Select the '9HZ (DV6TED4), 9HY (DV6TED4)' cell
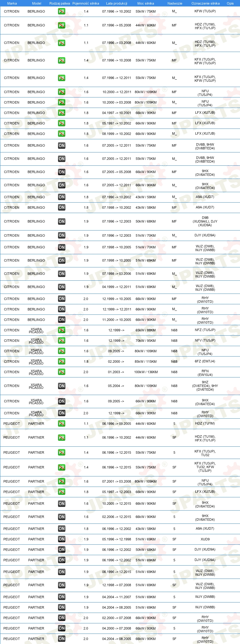This screenshot has width=240, height=644. 205,386
